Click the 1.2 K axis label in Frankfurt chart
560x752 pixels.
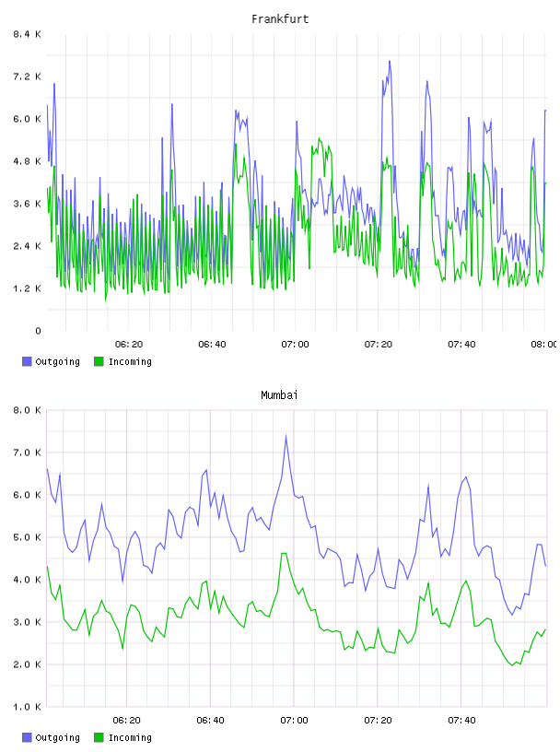27,288
